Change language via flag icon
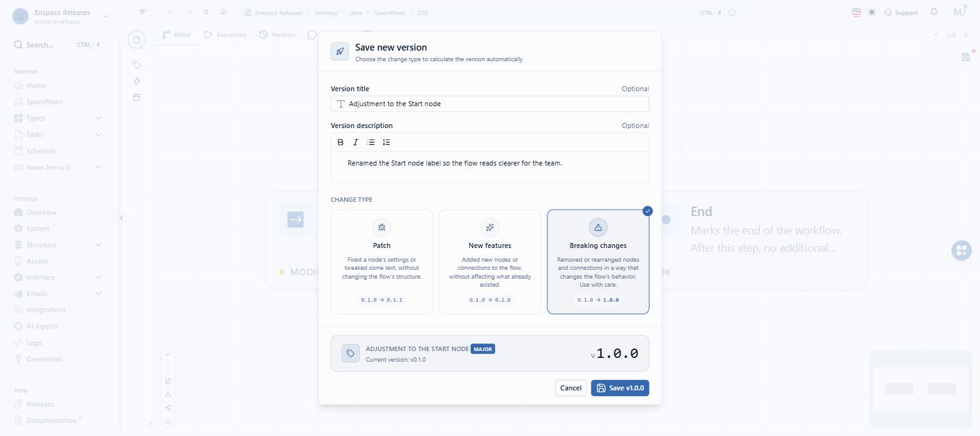This screenshot has width=980, height=436. tap(856, 12)
